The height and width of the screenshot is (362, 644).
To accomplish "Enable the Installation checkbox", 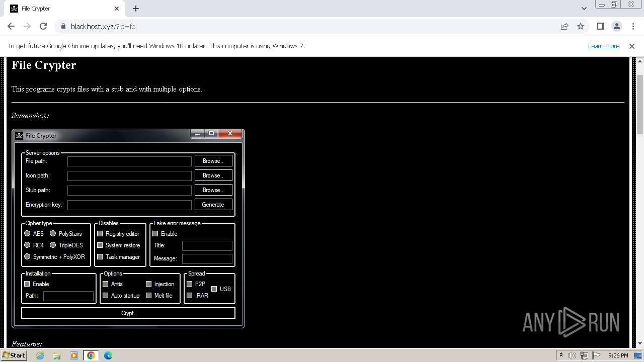I will coord(27,284).
